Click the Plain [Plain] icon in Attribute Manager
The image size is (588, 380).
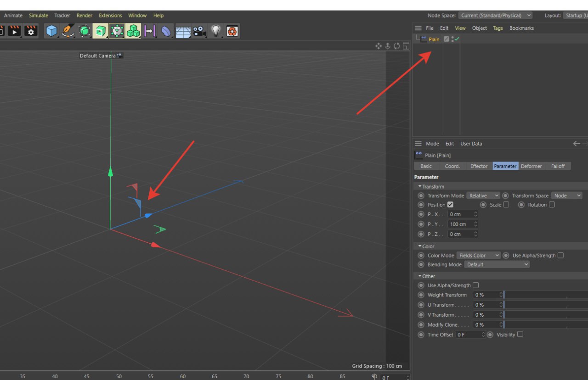pyautogui.click(x=418, y=155)
